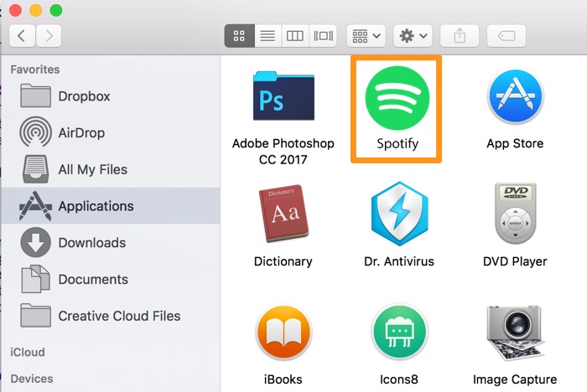Click the Documents label in sidebar
This screenshot has width=587, height=392.
pos(93,280)
